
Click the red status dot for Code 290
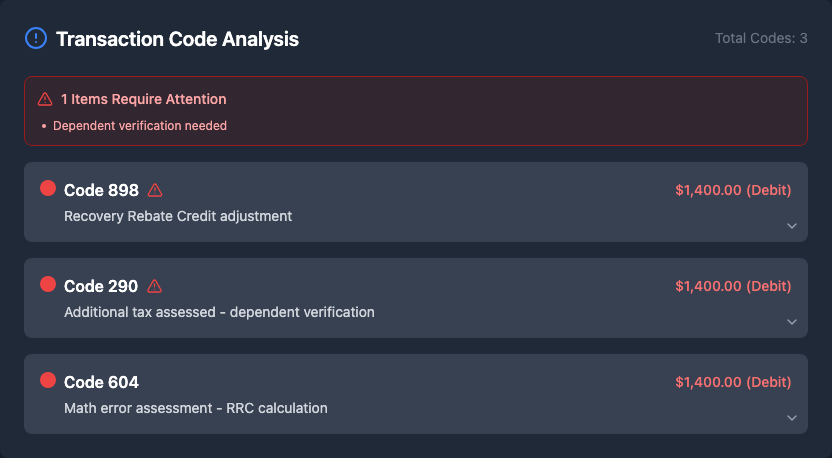(x=47, y=284)
